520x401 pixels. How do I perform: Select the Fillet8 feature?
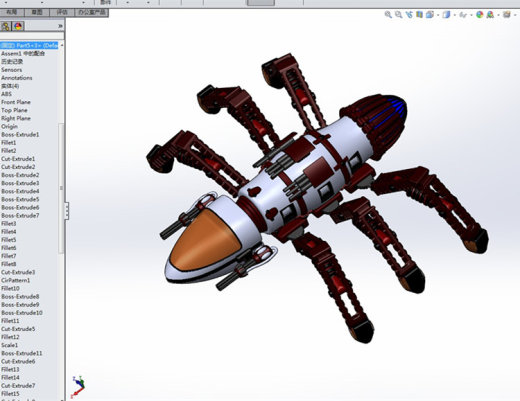click(x=9, y=264)
